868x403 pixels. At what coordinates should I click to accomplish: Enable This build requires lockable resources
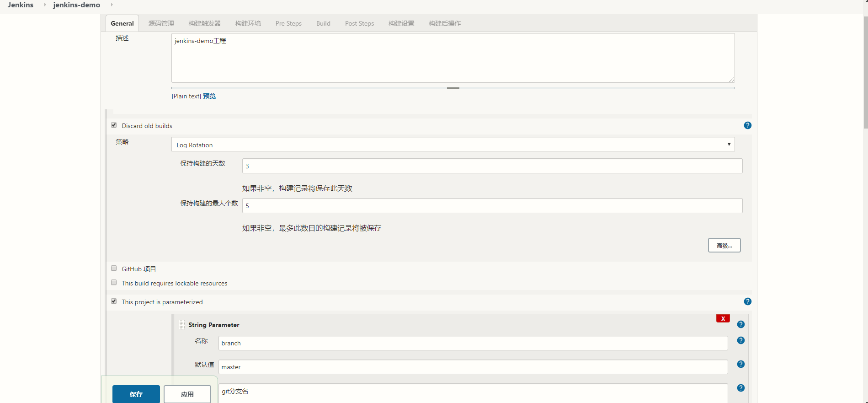pos(114,282)
